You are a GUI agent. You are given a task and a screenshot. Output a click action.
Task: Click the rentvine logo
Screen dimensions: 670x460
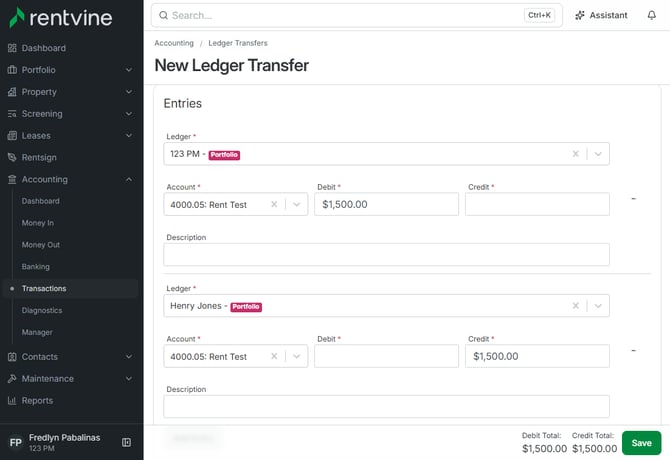point(61,18)
